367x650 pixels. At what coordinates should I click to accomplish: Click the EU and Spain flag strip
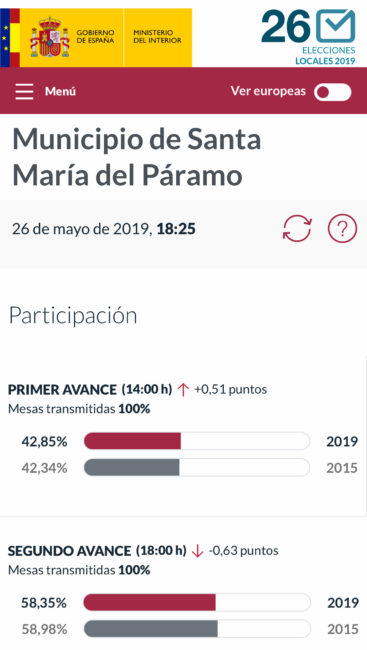coord(10,37)
